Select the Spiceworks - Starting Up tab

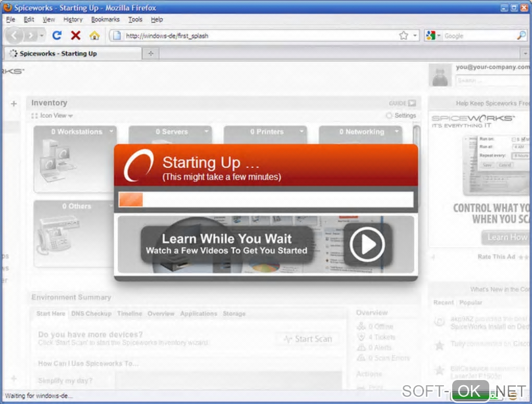[72, 53]
